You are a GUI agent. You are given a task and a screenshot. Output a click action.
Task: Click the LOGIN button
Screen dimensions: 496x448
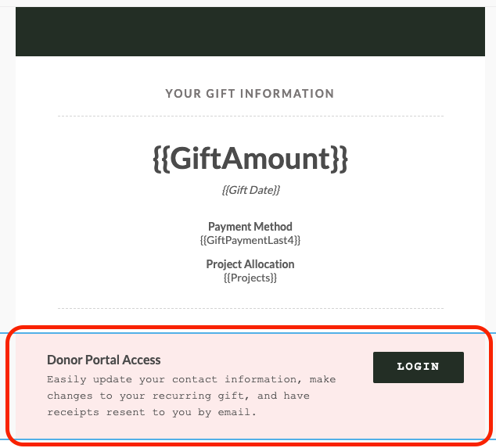pyautogui.click(x=419, y=367)
